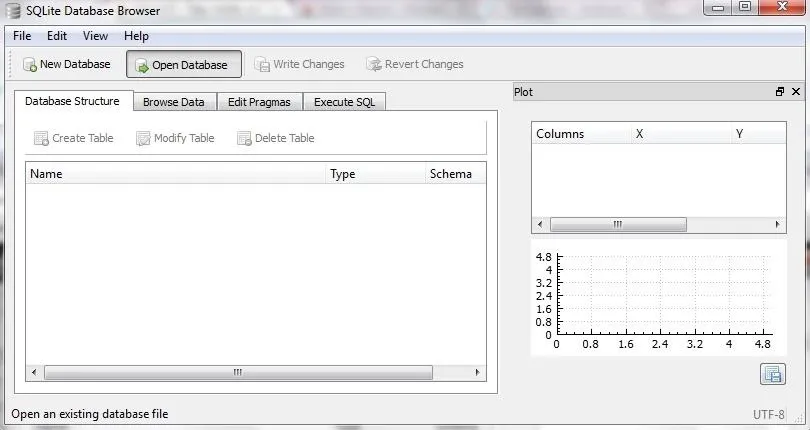The width and height of the screenshot is (810, 430).
Task: Maximize the SQLite Database Browser window
Action: click(745, 7)
